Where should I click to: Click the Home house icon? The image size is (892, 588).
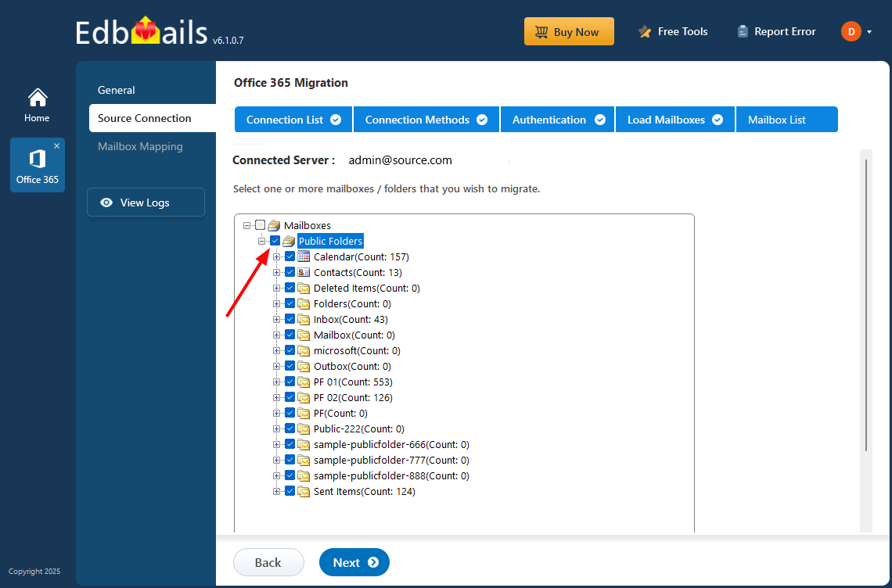pyautogui.click(x=38, y=98)
